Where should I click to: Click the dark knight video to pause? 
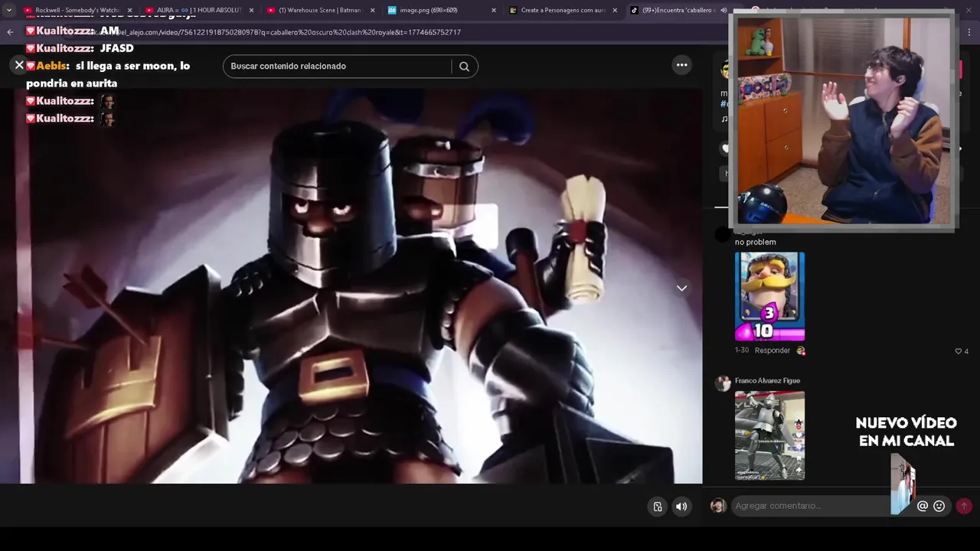coord(351,285)
